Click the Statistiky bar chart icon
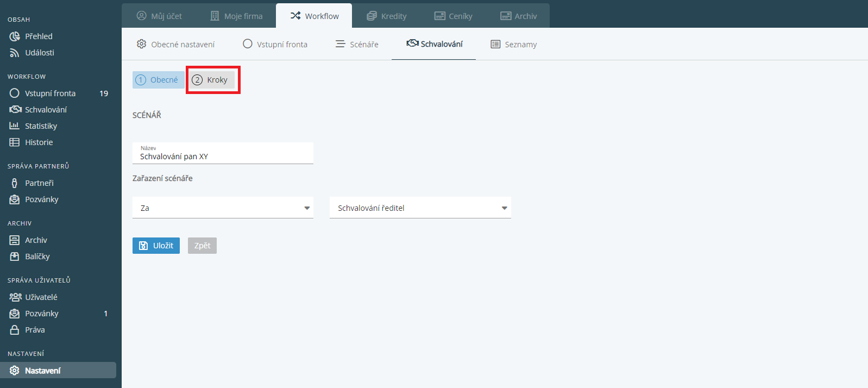This screenshot has height=388, width=868. coord(15,126)
